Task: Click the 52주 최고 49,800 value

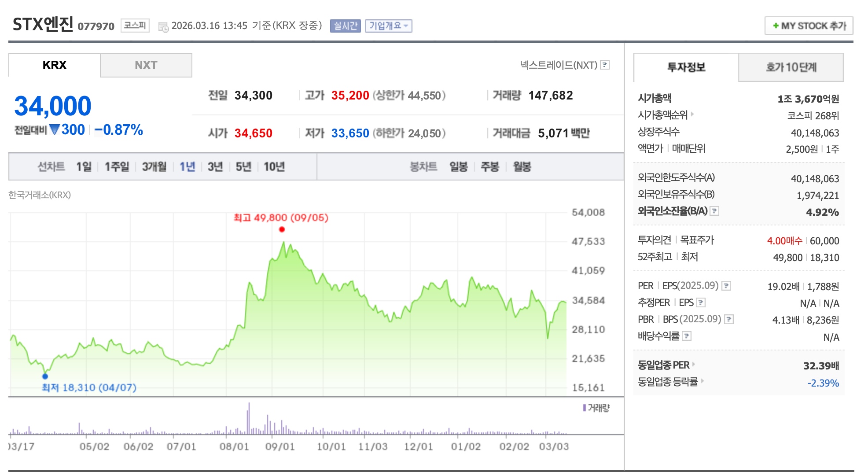Action: pyautogui.click(x=788, y=258)
